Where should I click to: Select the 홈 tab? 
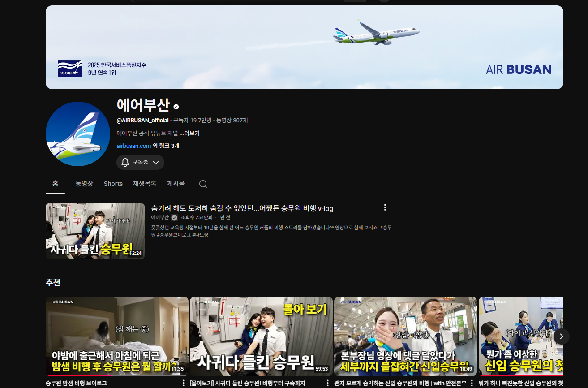[x=55, y=184]
